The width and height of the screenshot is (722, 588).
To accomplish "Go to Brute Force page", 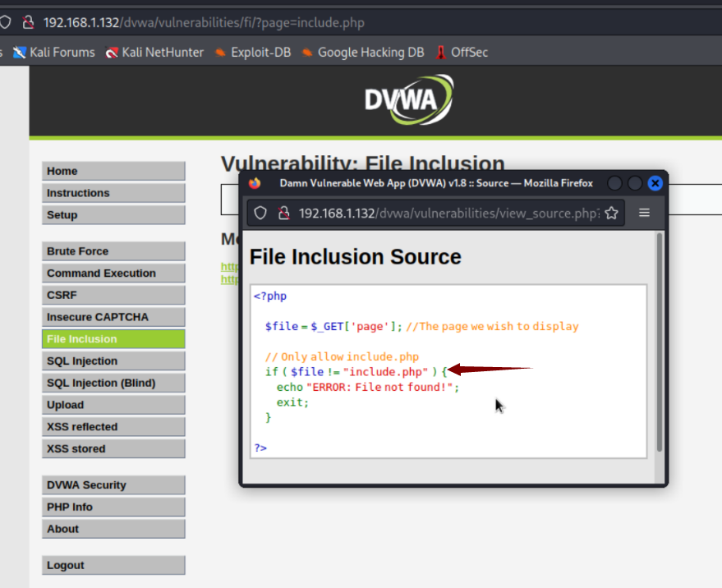I will [x=113, y=251].
